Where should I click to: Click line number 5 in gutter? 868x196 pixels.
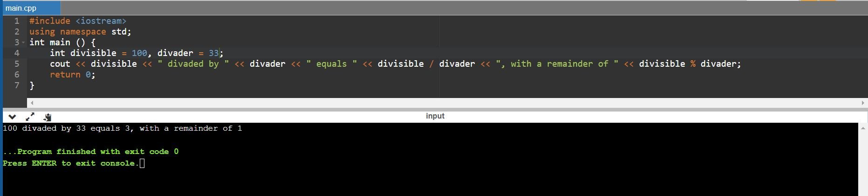(17, 64)
